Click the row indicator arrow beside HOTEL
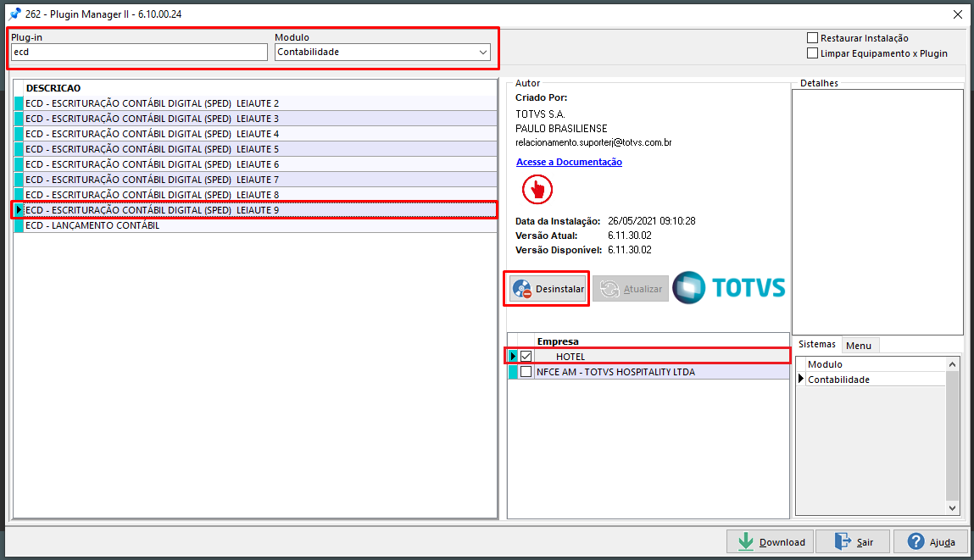 pos(513,357)
